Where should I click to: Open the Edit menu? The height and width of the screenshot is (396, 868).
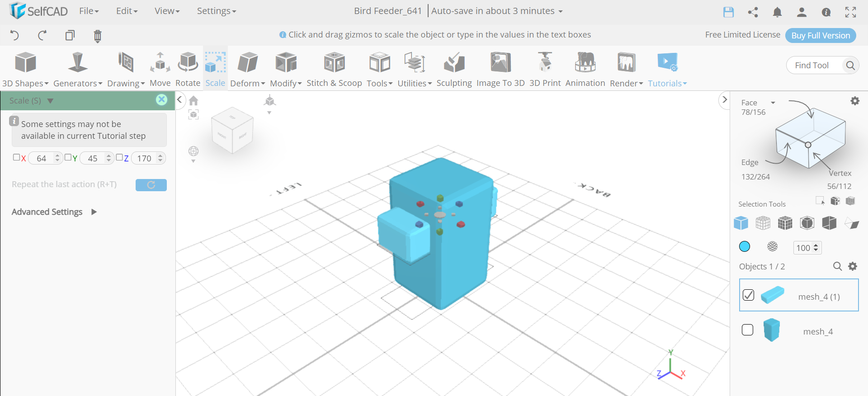[127, 11]
